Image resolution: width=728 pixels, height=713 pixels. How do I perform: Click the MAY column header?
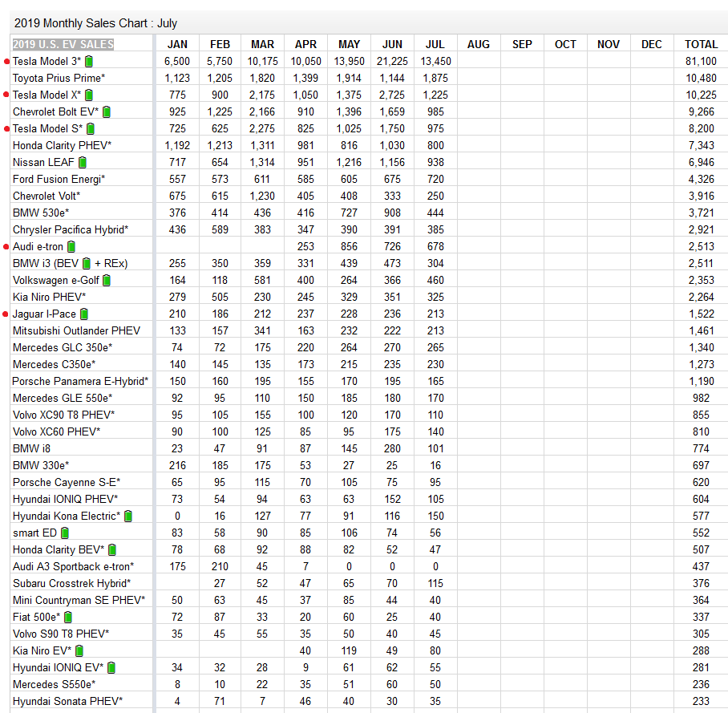(349, 44)
